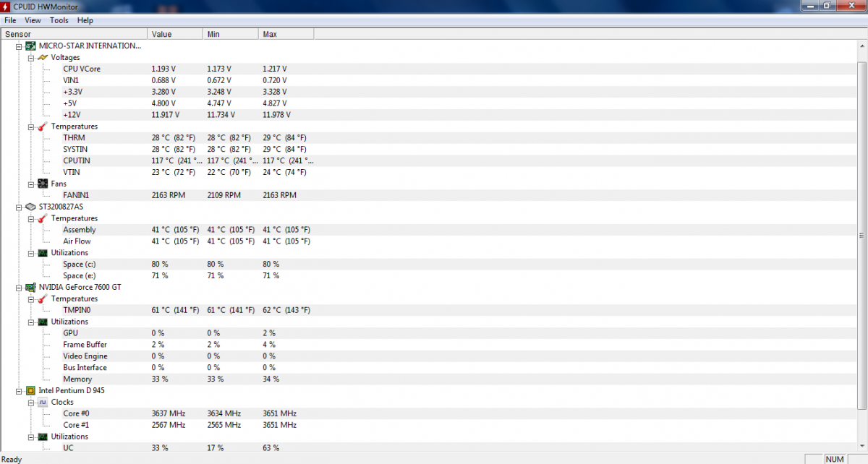Select the +12V voltage row
Image resolution: width=868 pixels, height=464 pixels.
(428, 115)
